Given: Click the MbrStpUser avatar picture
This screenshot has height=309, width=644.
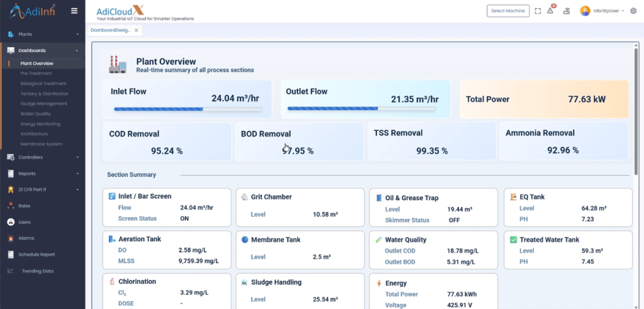Looking at the screenshot, I should [586, 11].
